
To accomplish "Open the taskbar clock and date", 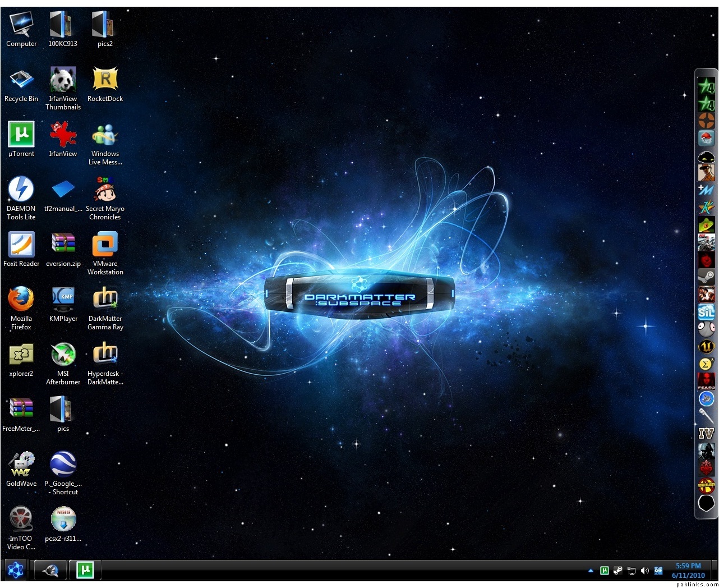I will pyautogui.click(x=688, y=571).
